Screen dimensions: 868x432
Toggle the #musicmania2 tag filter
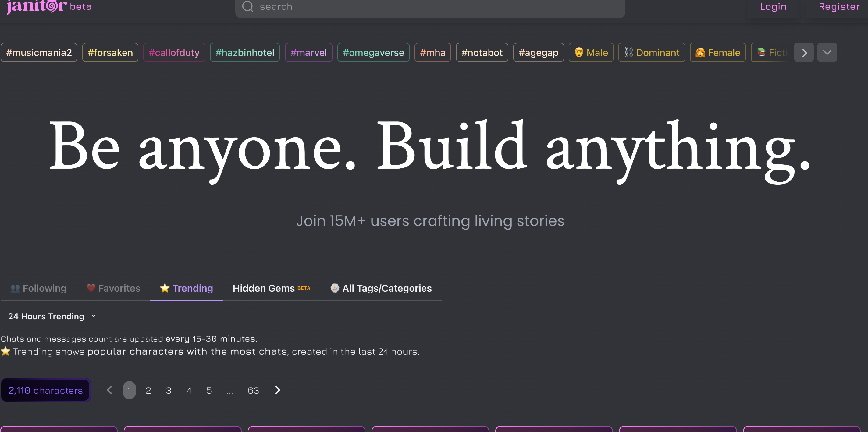[x=39, y=53]
